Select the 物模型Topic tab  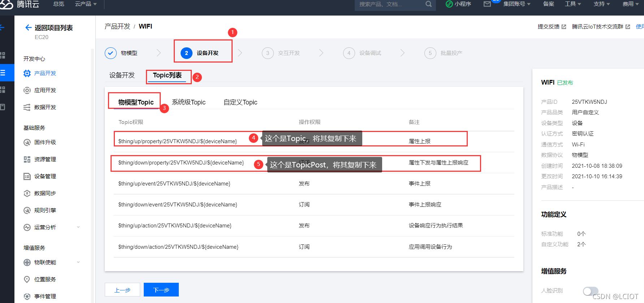[136, 102]
